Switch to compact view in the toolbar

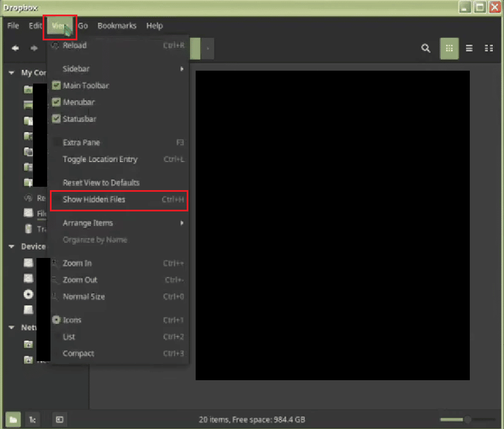(x=488, y=48)
